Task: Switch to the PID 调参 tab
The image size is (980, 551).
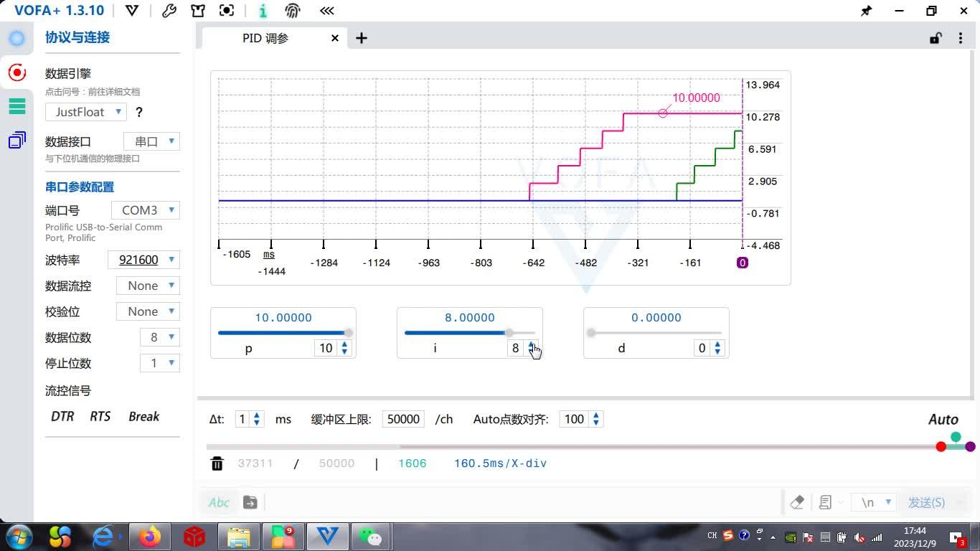Action: (265, 39)
